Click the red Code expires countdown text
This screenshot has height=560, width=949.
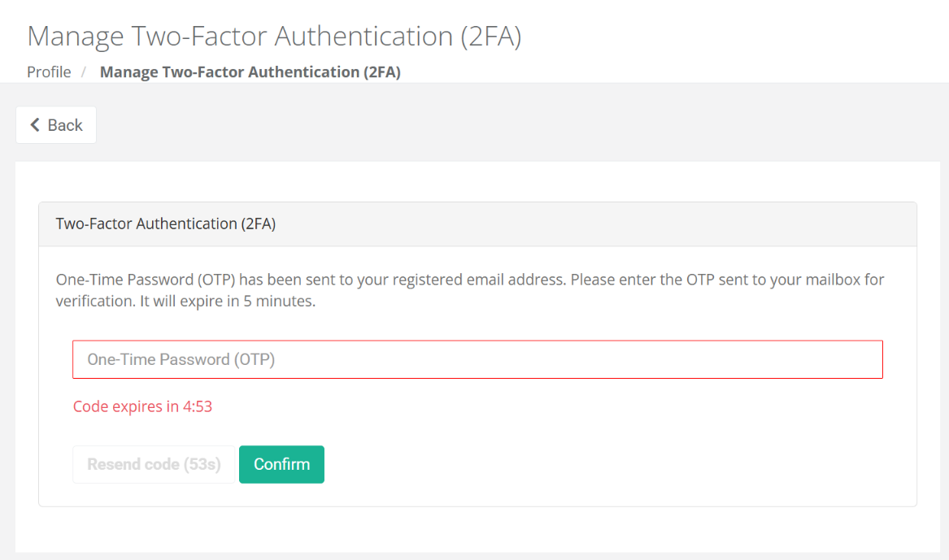tap(142, 406)
